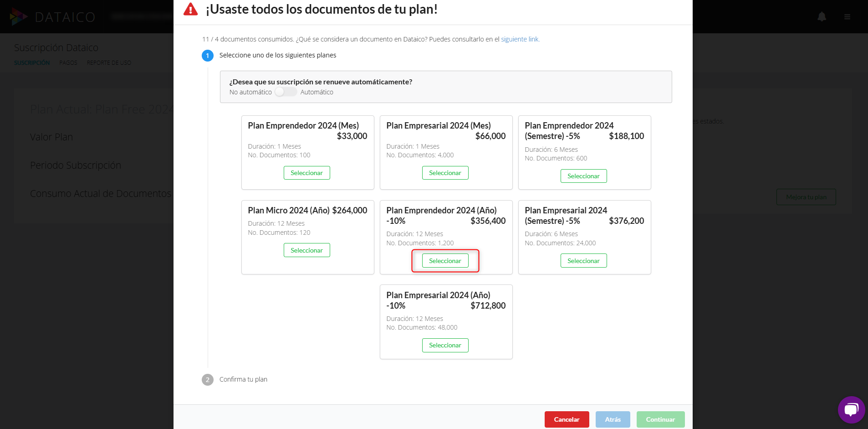This screenshot has width=868, height=429.
Task: Click the '11 / 4 documentos consumidos' text
Action: point(248,39)
